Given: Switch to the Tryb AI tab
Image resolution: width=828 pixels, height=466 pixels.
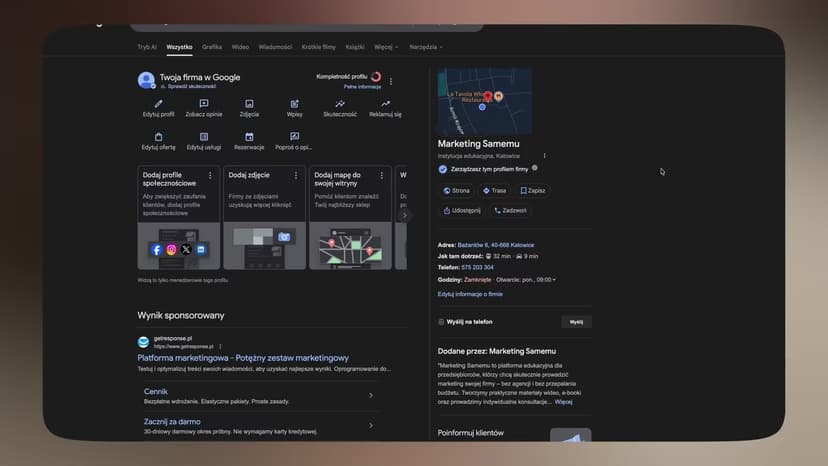Looking at the screenshot, I should click(x=147, y=47).
